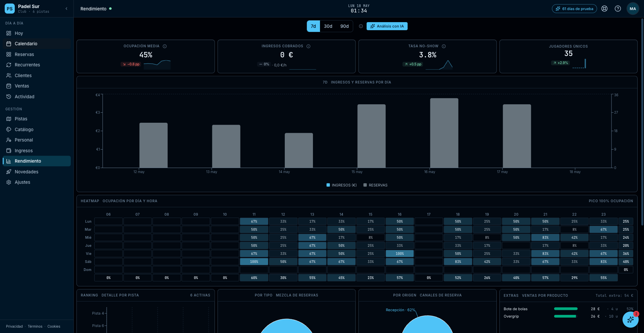The width and height of the screenshot is (644, 333).
Task: Click the 12 may reservations bar
Action: 154,145
